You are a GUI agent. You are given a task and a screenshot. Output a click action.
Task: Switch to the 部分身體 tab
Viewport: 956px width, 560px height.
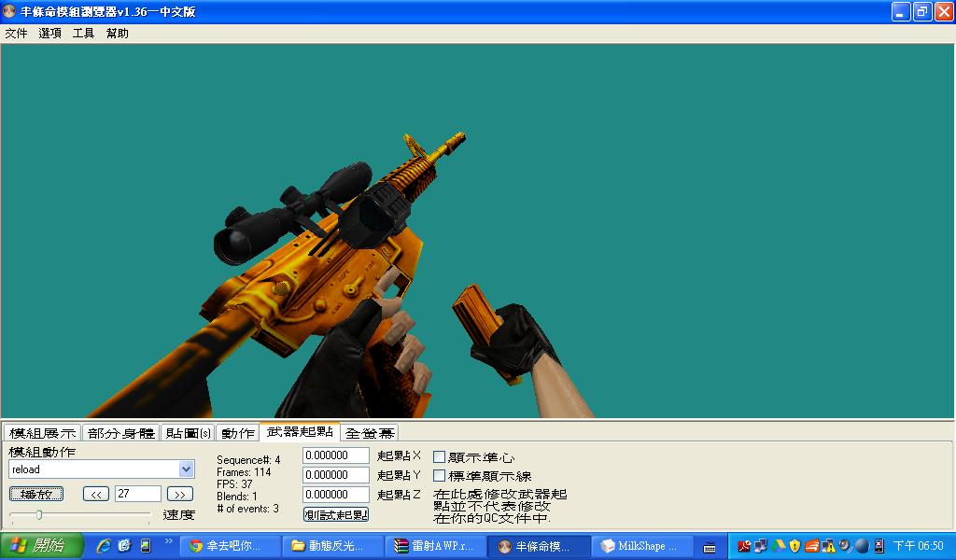coord(120,433)
